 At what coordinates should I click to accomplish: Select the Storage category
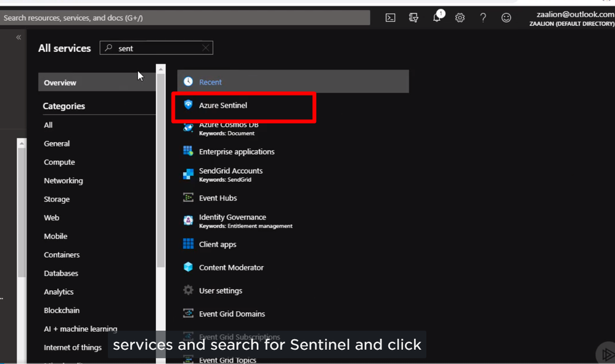pos(57,199)
